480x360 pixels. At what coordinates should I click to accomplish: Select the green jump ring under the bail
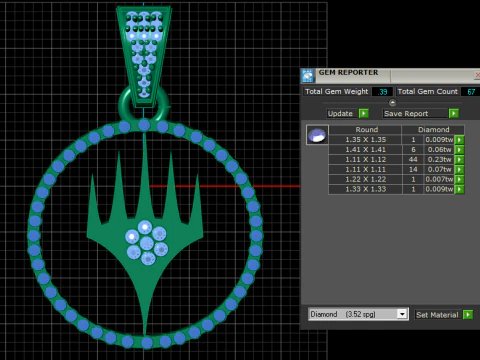point(124,106)
